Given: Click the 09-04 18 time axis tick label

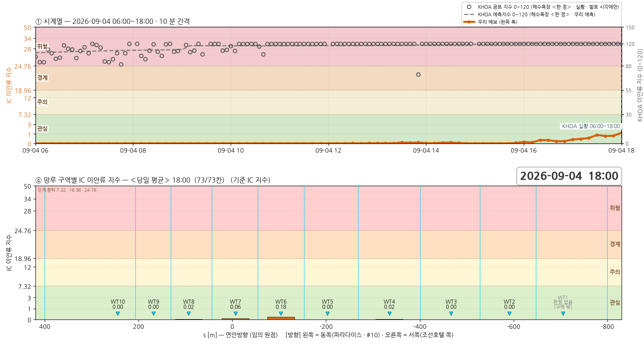Looking at the screenshot, I should point(621,151).
